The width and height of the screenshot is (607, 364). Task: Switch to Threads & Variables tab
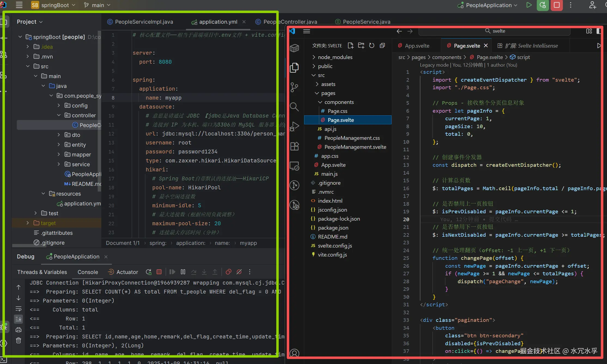pos(42,272)
